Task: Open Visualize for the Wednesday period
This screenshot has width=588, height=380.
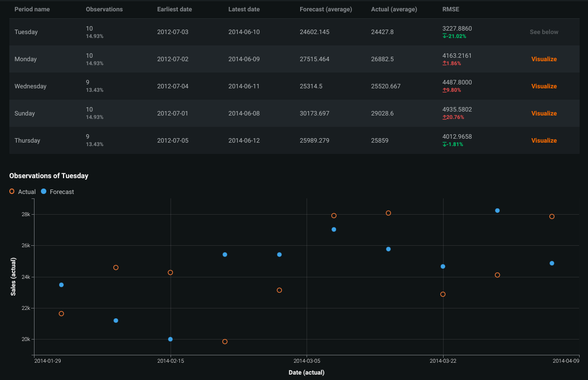Action: click(x=544, y=86)
